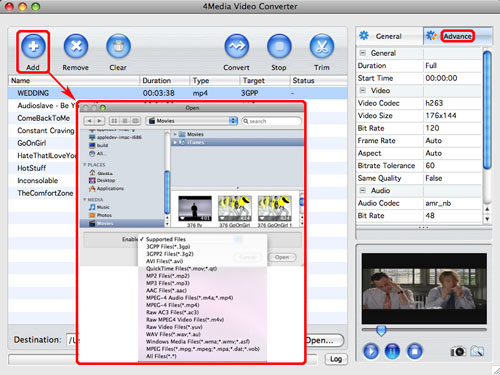500x375 pixels.
Task: Click the Open dialog sidebar scrollbar
Action: click(x=167, y=192)
